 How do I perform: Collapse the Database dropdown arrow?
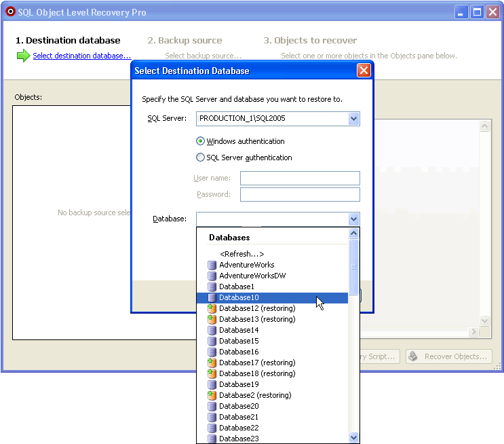click(353, 219)
